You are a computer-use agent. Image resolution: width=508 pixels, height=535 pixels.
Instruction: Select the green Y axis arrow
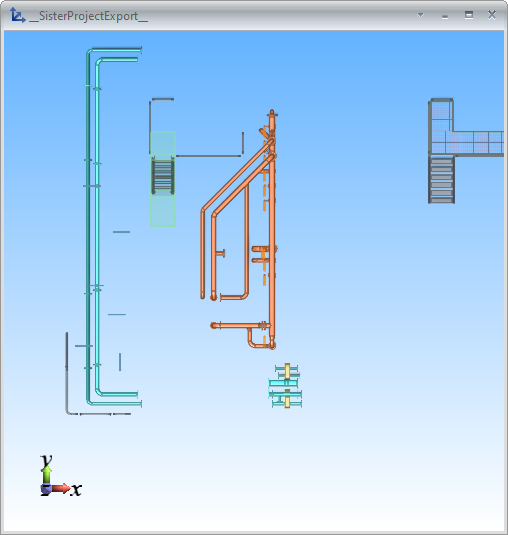pos(47,474)
